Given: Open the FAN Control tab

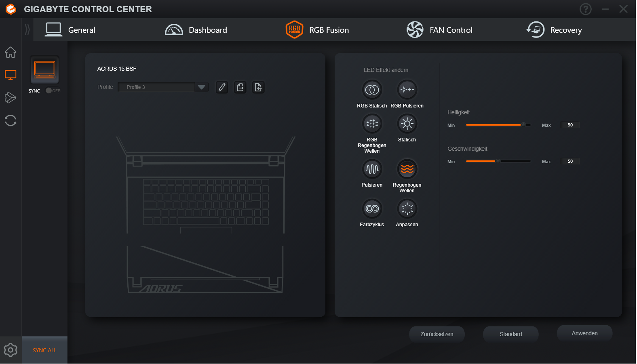Looking at the screenshot, I should pos(439,30).
